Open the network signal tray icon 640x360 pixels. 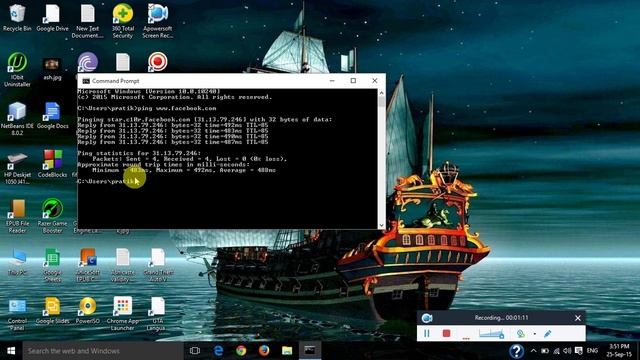point(556,351)
